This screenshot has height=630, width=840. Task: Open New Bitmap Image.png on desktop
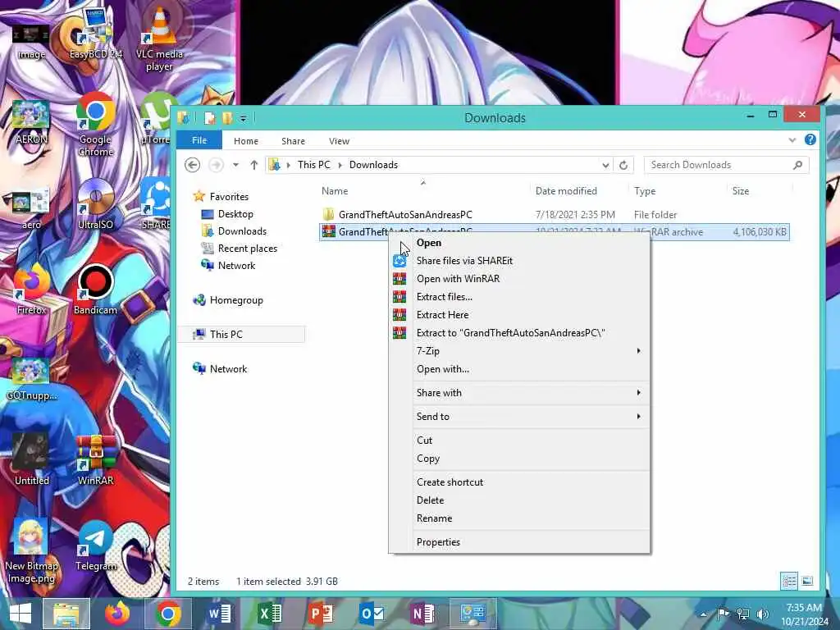(31, 552)
